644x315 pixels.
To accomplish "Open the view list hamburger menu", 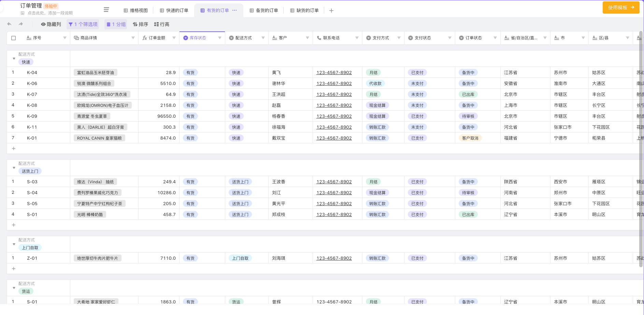I will tap(106, 10).
